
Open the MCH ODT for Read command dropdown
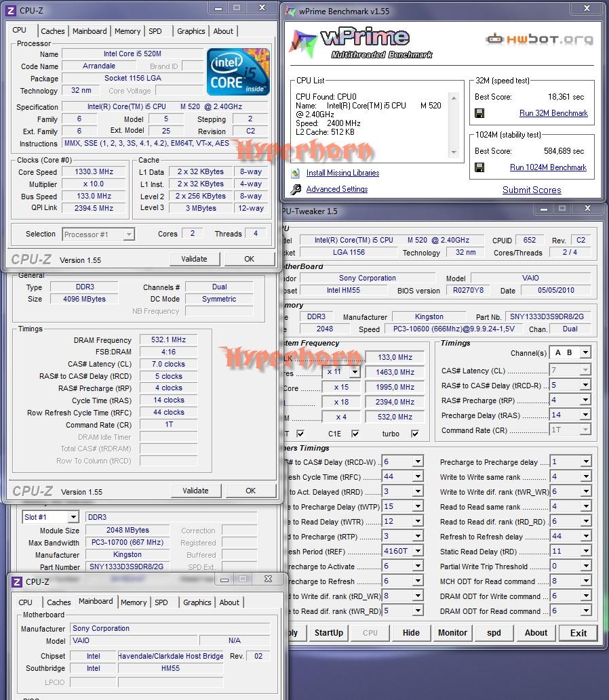coord(586,581)
